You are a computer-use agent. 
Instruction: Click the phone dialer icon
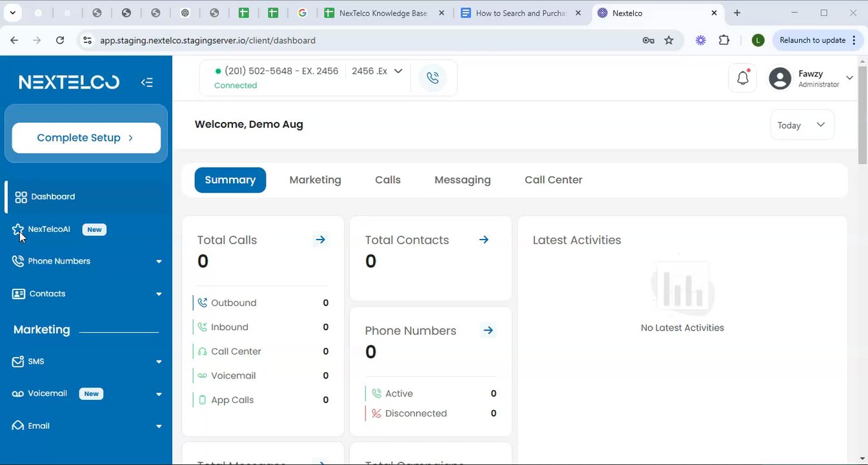pyautogui.click(x=432, y=78)
